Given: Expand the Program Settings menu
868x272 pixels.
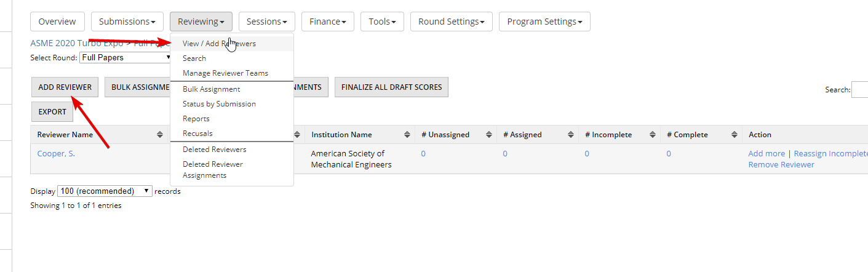Looking at the screenshot, I should (544, 22).
